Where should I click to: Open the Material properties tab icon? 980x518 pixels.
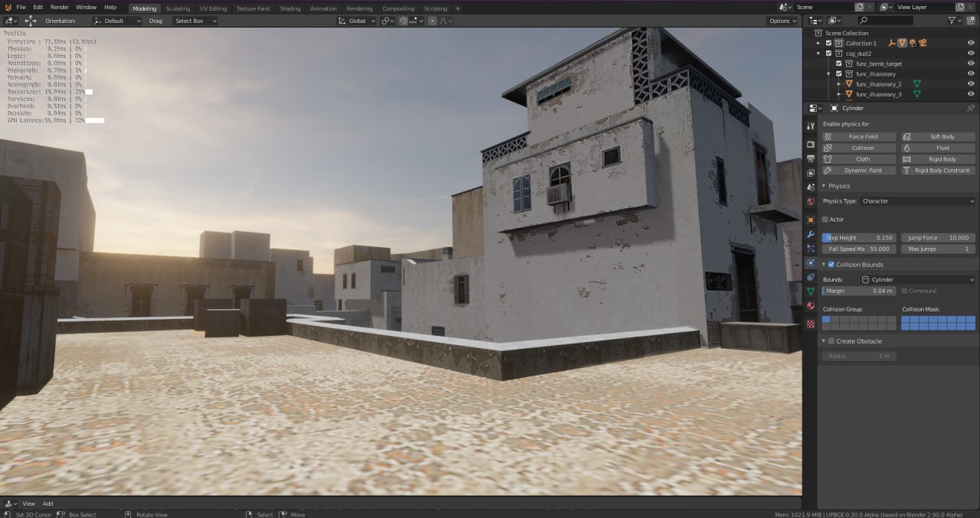[x=811, y=306]
